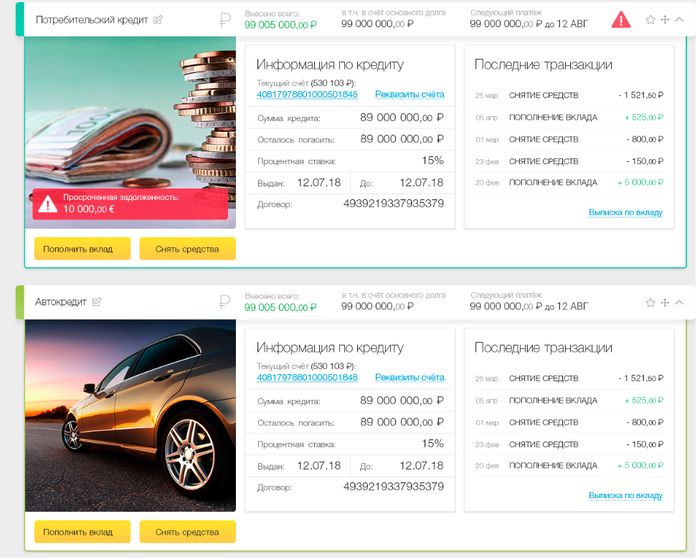697x559 pixels.
Task: Click move handle icon on Автокредит card
Action: coord(665,303)
